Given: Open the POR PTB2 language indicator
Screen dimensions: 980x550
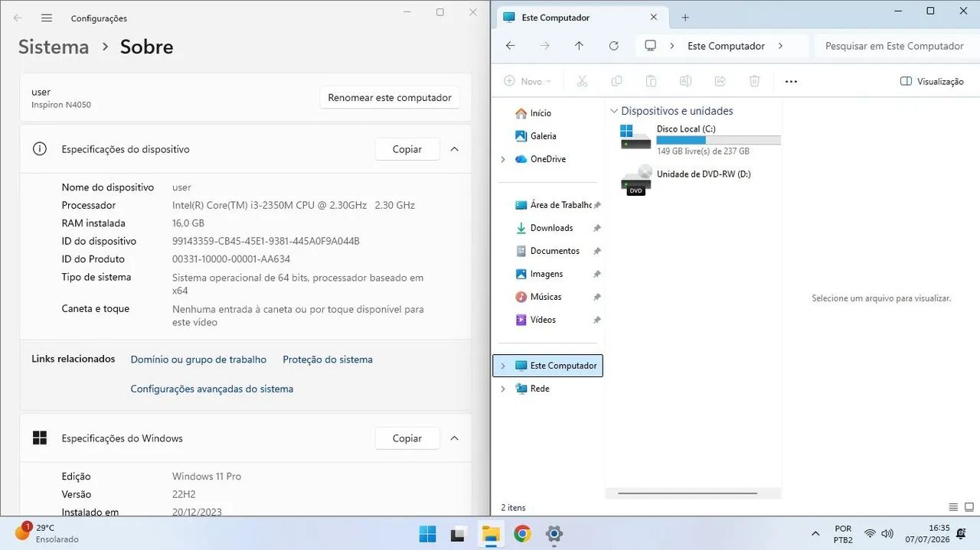Looking at the screenshot, I should coord(843,533).
